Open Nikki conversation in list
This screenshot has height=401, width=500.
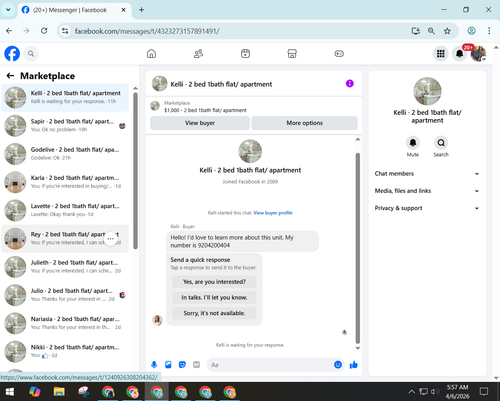[65, 351]
